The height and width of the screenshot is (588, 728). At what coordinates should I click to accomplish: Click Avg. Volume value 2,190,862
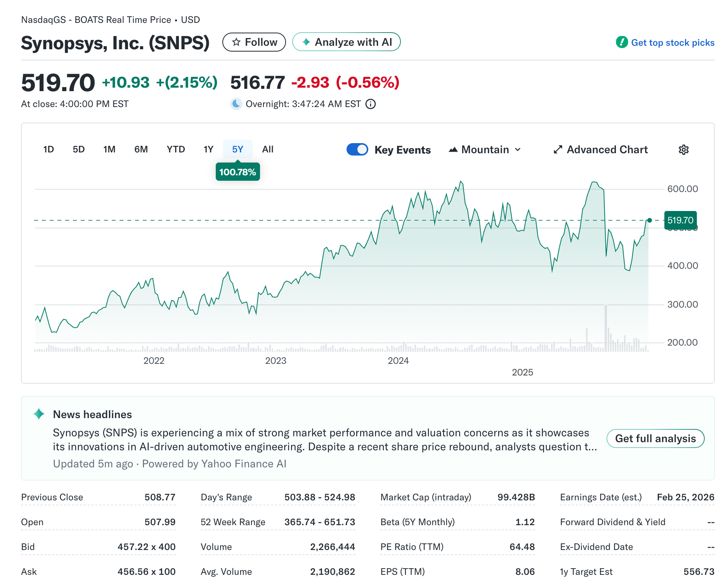click(333, 572)
